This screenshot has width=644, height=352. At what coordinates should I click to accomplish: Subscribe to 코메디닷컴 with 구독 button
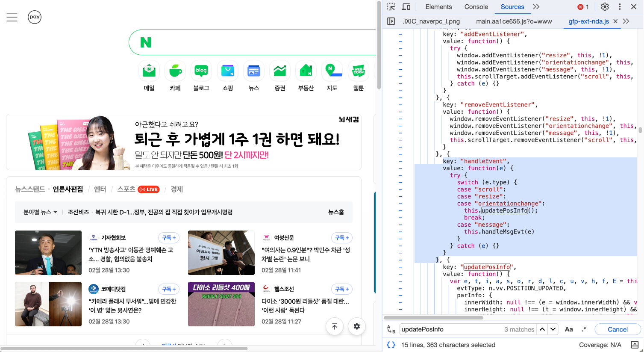169,289
